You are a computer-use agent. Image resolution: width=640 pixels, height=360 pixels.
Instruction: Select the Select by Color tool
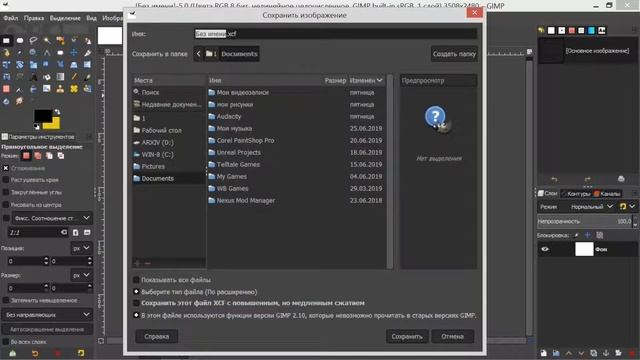pos(60,40)
